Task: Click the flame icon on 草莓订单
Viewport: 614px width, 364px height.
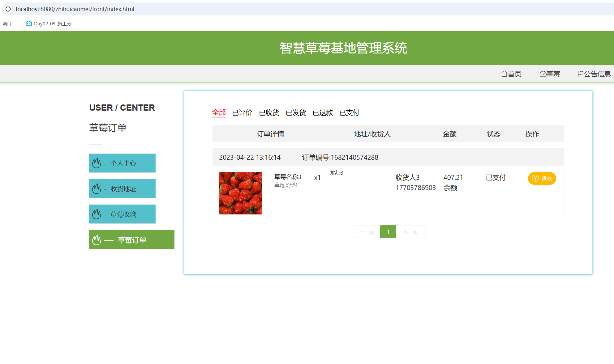Action: pos(97,239)
